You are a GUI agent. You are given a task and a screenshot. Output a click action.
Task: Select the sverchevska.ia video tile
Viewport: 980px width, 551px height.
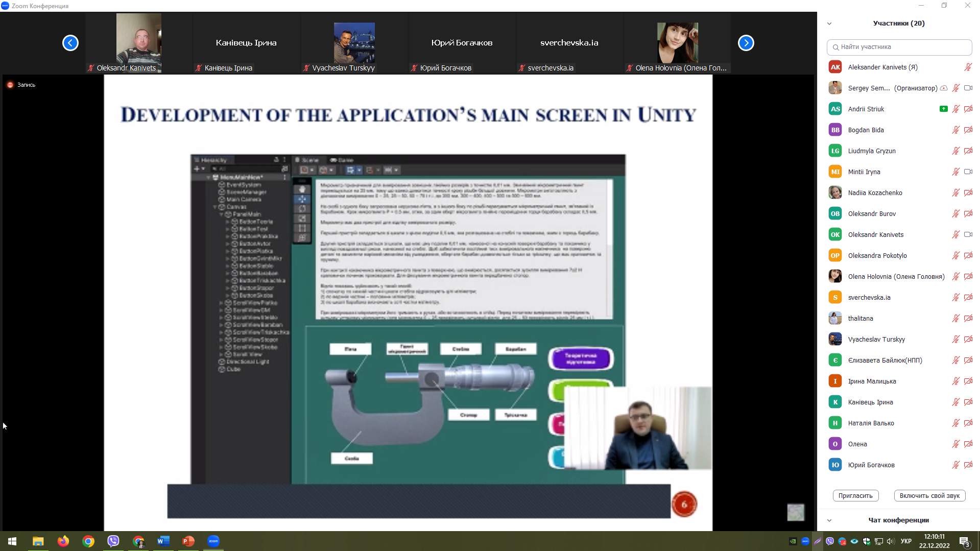(x=570, y=43)
